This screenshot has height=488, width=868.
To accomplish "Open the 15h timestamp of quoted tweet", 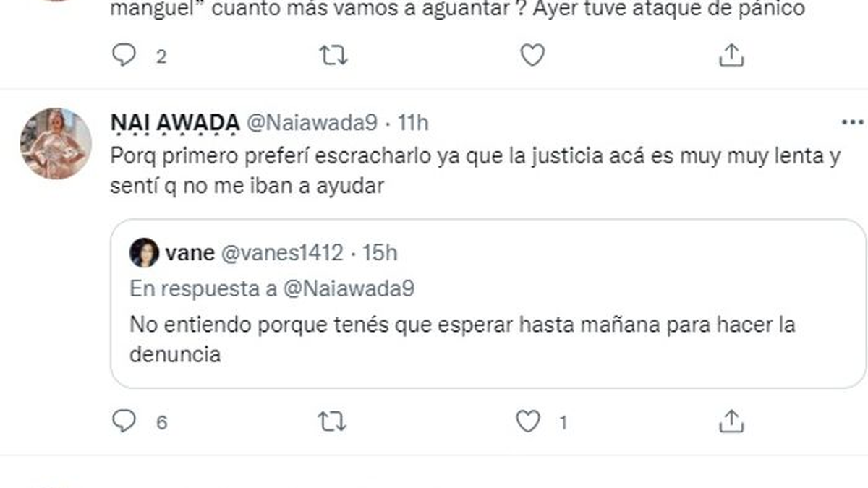I will click(380, 253).
